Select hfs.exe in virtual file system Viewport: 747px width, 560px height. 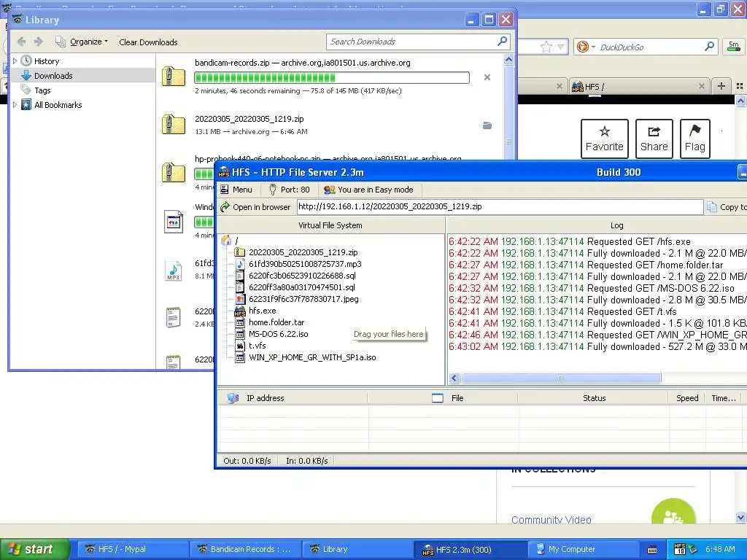click(x=262, y=311)
